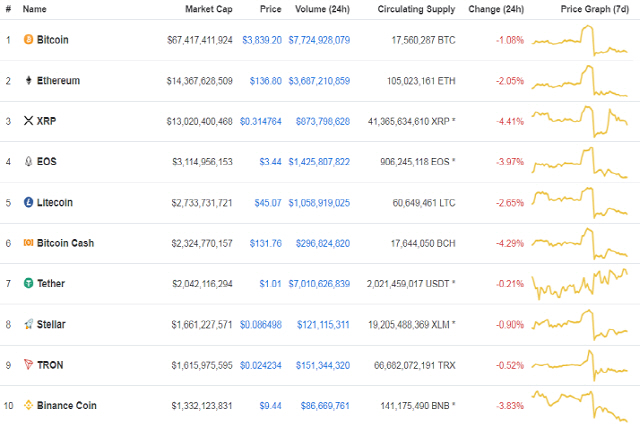The image size is (640, 425).
Task: Click the EOS logo icon
Action: (x=28, y=162)
